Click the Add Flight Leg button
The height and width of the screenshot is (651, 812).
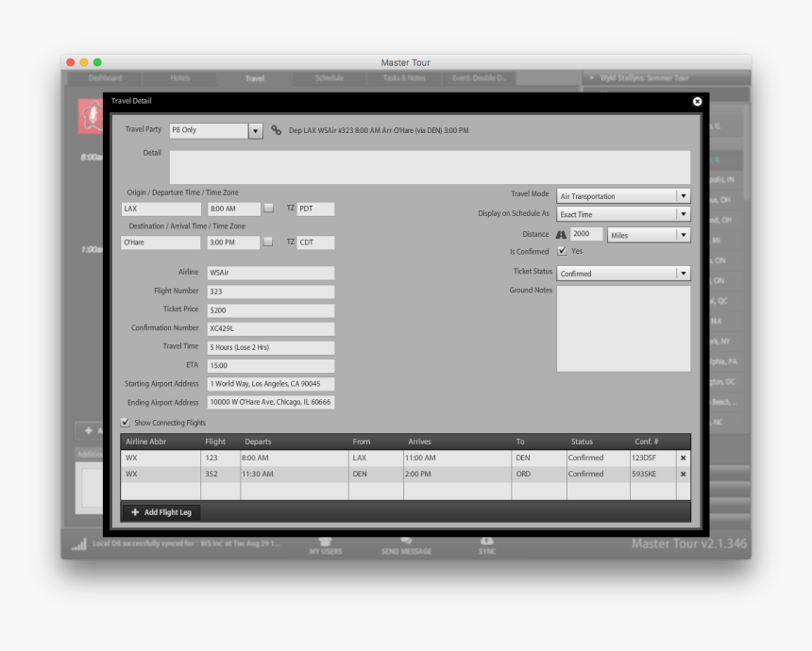click(161, 512)
